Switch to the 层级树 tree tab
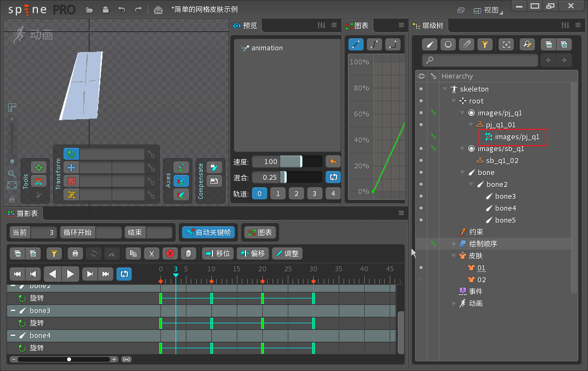 point(428,25)
